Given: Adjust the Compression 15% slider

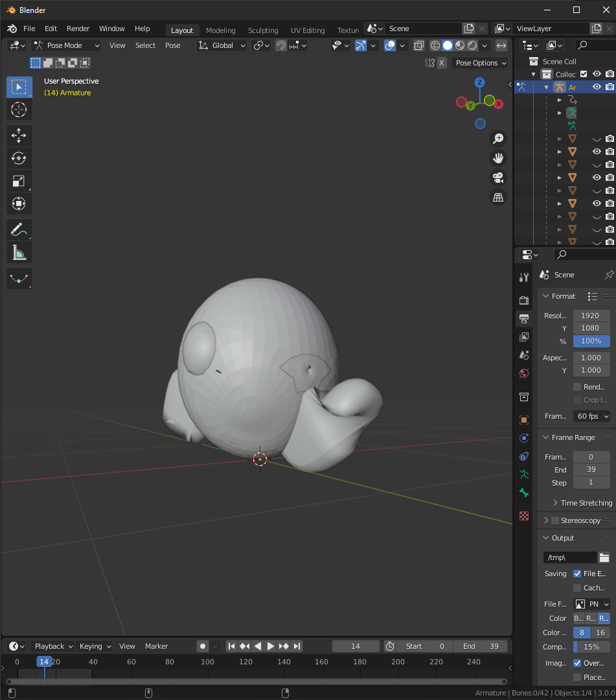Looking at the screenshot, I should (x=591, y=647).
